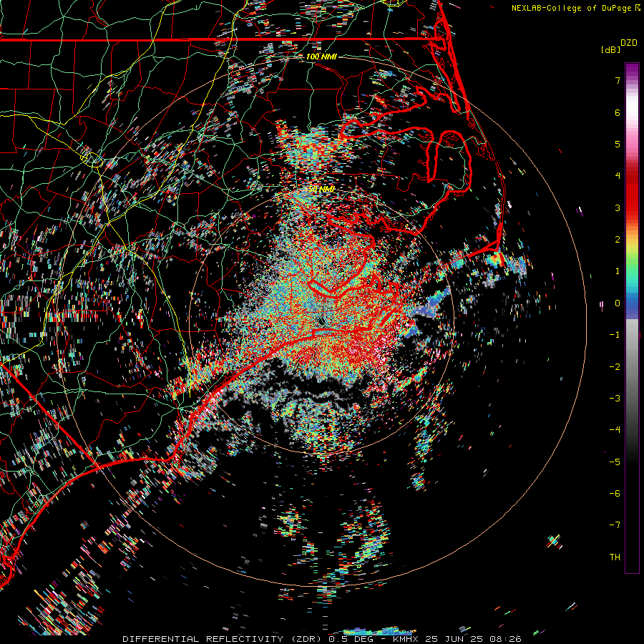Click the 0.5 DEG elevation text
This screenshot has height=644, width=644.
point(351,639)
